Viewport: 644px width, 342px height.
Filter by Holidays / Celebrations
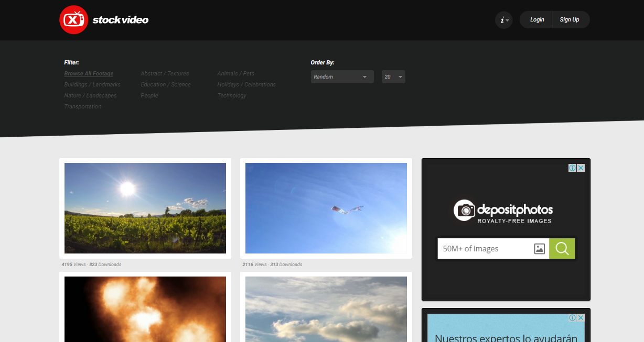[x=246, y=85]
